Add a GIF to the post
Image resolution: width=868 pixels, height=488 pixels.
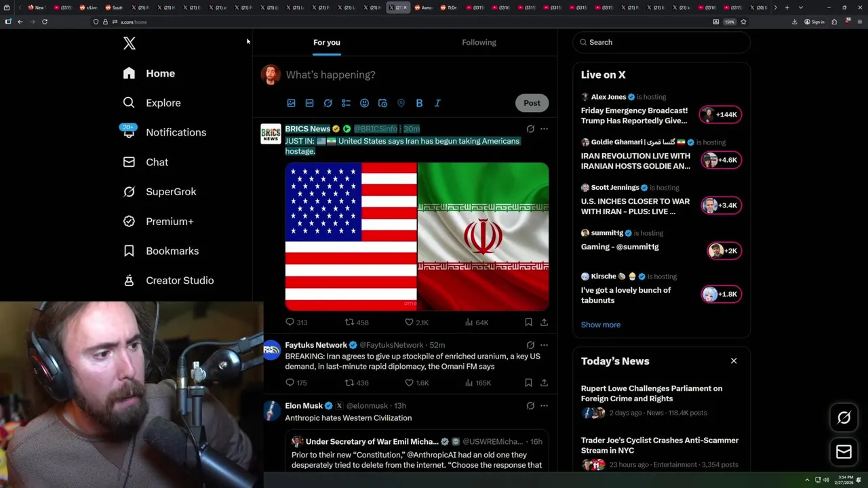pyautogui.click(x=309, y=103)
